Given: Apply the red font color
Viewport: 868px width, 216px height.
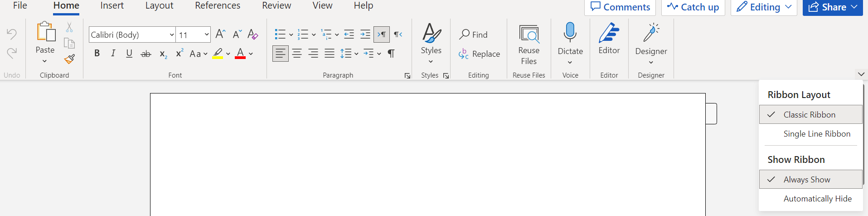Looking at the screenshot, I should click(x=240, y=54).
